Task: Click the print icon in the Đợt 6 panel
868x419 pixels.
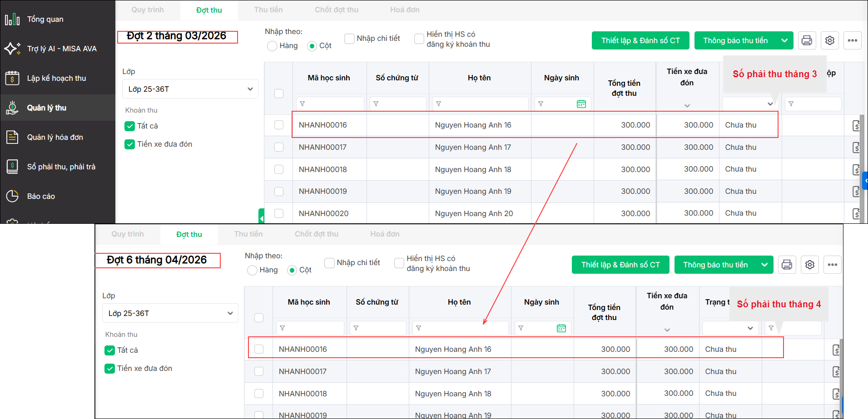Action: point(787,265)
